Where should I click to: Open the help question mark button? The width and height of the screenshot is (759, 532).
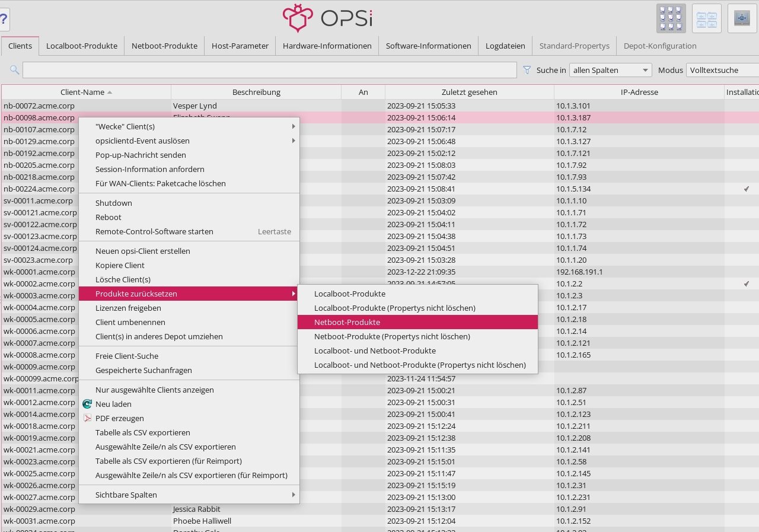coord(4,19)
